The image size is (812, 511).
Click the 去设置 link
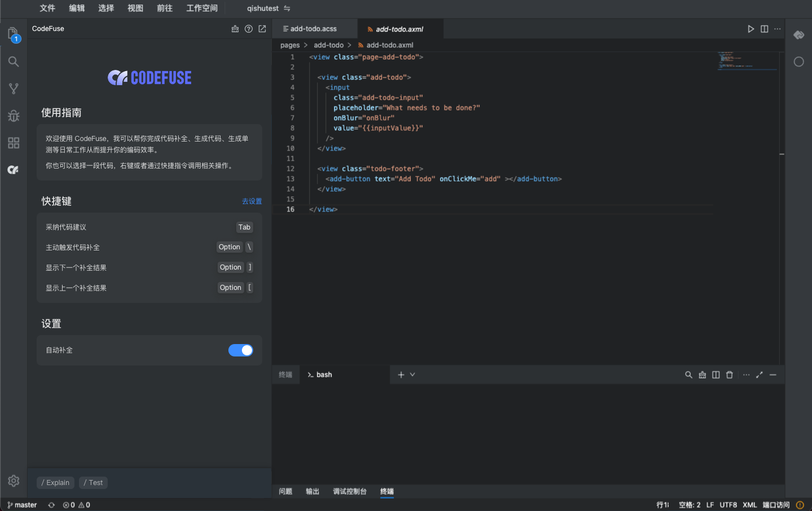pyautogui.click(x=252, y=201)
